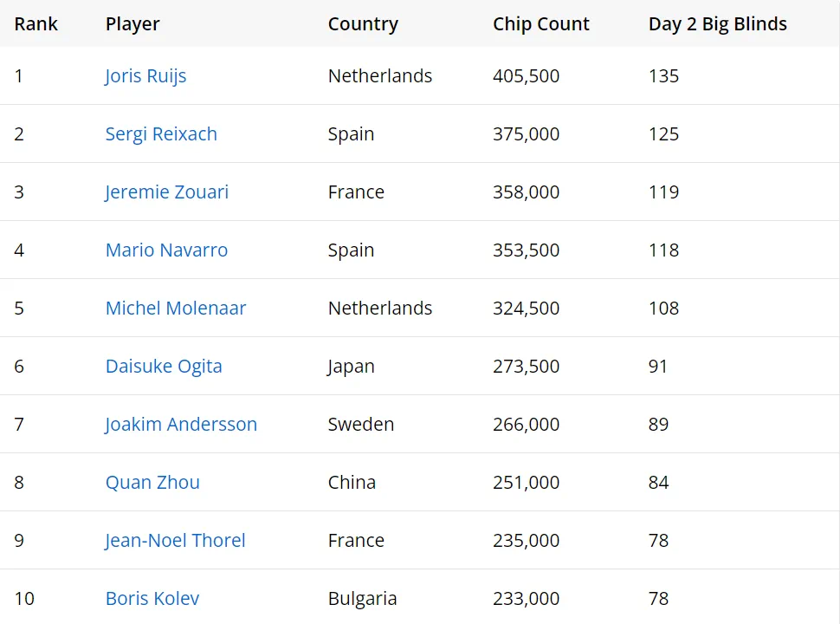Click the Country column header
Screen dimensions: 840x624
pyautogui.click(x=363, y=24)
